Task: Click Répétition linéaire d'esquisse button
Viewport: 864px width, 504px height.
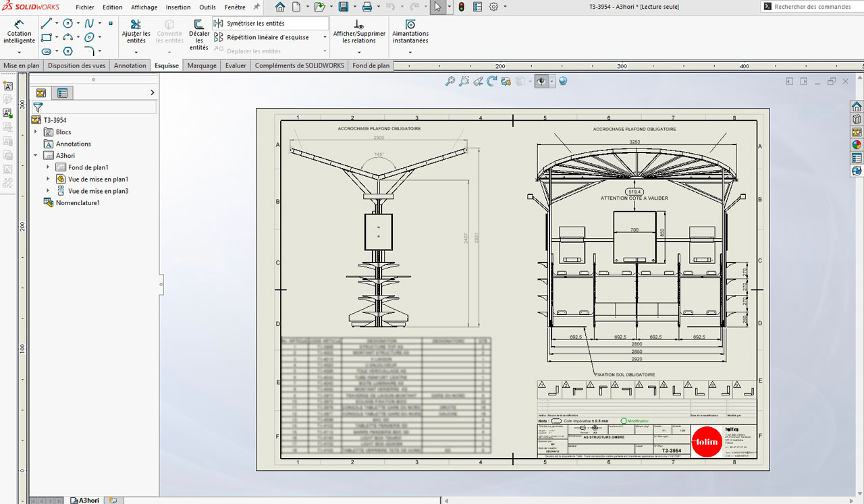Action: [267, 37]
